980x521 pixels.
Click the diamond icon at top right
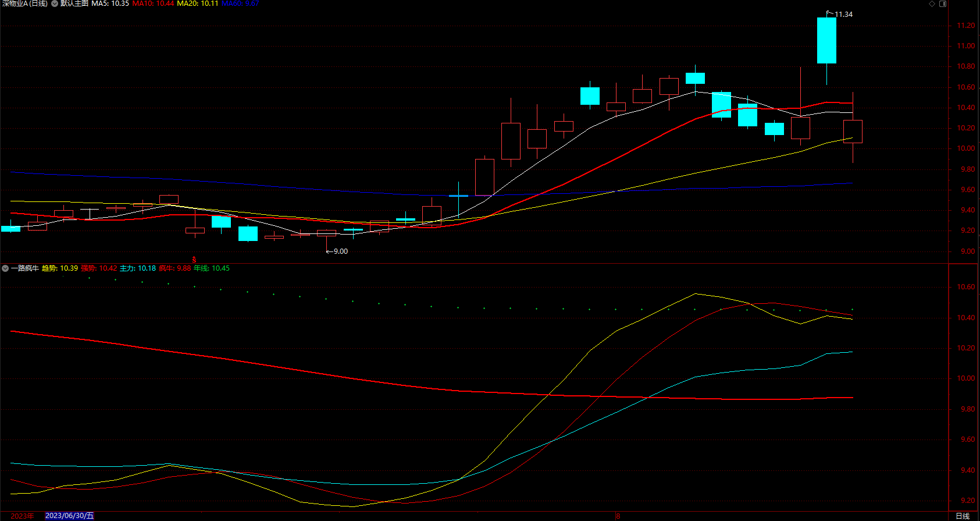pos(932,3)
